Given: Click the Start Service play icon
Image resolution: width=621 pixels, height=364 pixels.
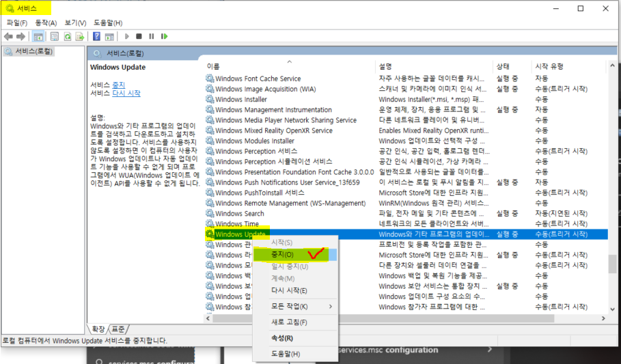Looking at the screenshot, I should click(x=127, y=36).
